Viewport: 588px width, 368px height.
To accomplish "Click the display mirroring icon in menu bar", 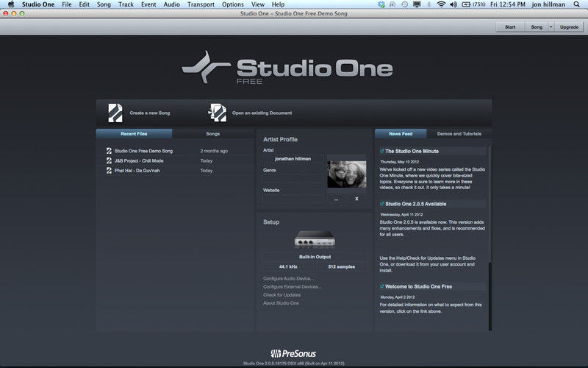I will click(x=417, y=4).
